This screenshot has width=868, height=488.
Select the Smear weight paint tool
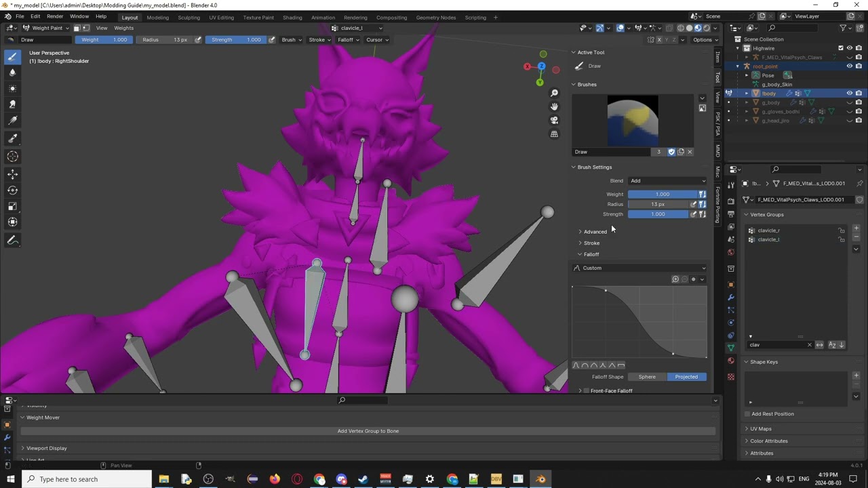pos(12,104)
